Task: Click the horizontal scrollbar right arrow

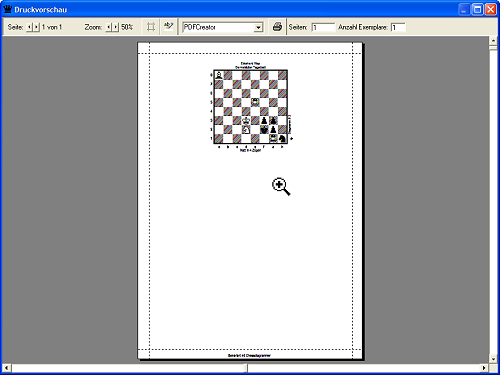Action: (x=484, y=368)
